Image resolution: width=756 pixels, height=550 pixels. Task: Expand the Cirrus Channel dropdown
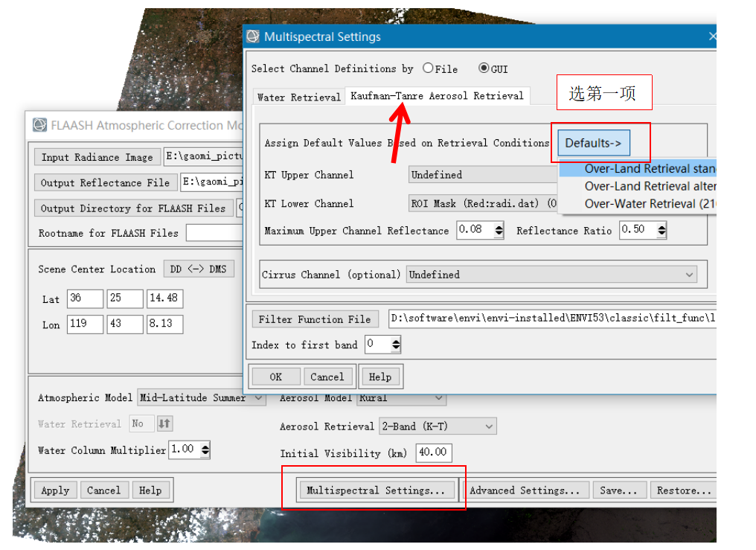[551, 275]
